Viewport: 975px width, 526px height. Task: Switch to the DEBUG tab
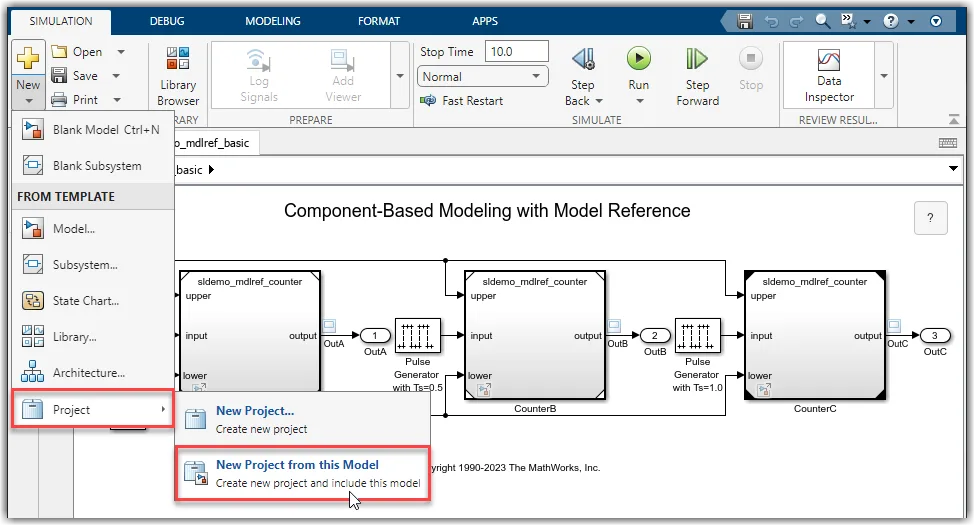point(167,21)
